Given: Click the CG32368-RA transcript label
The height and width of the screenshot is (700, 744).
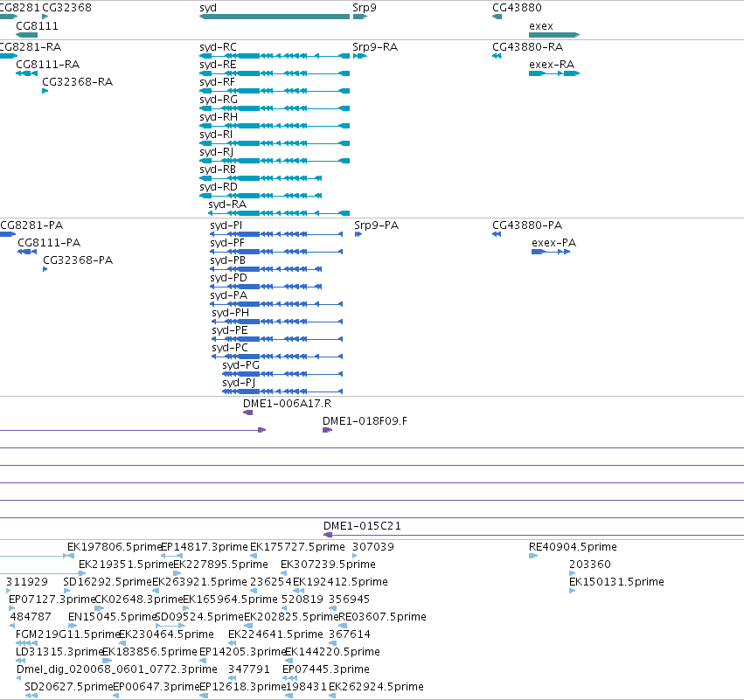Looking at the screenshot, I should click(77, 82).
